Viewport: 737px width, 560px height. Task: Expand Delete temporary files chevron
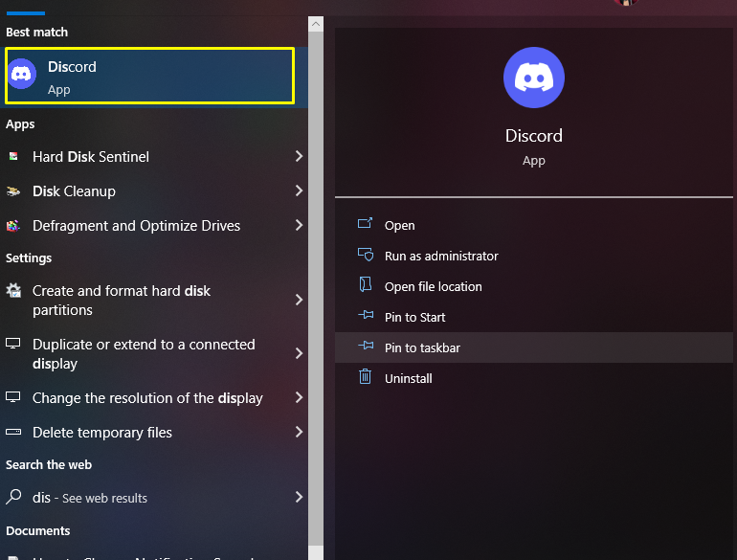tap(299, 432)
